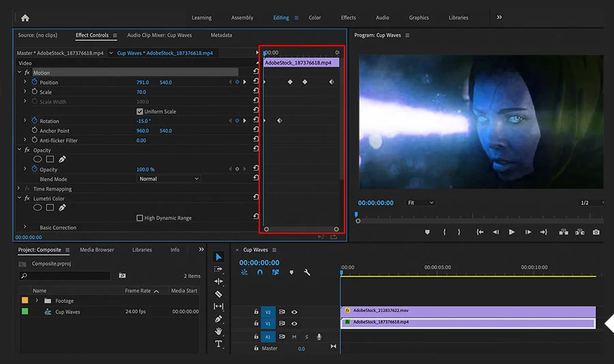Select the Ripple Edit tool
The height and width of the screenshot is (364, 614).
coord(218,282)
